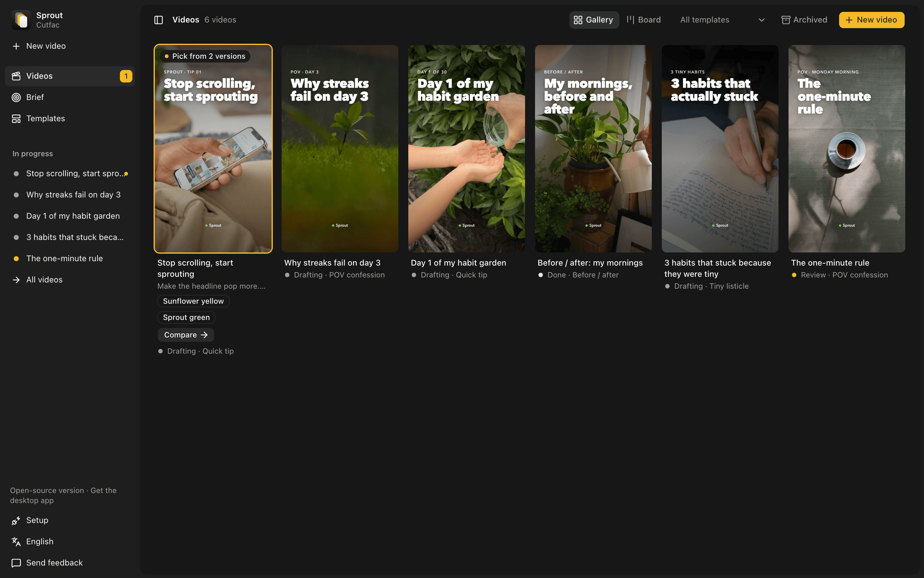Switch to Gallery view
The height and width of the screenshot is (578, 924).
(594, 20)
